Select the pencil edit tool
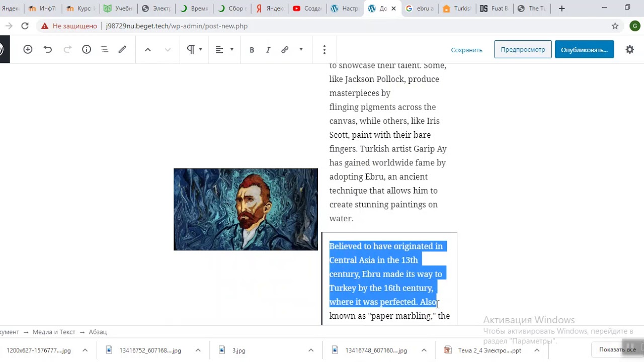 coord(122,49)
